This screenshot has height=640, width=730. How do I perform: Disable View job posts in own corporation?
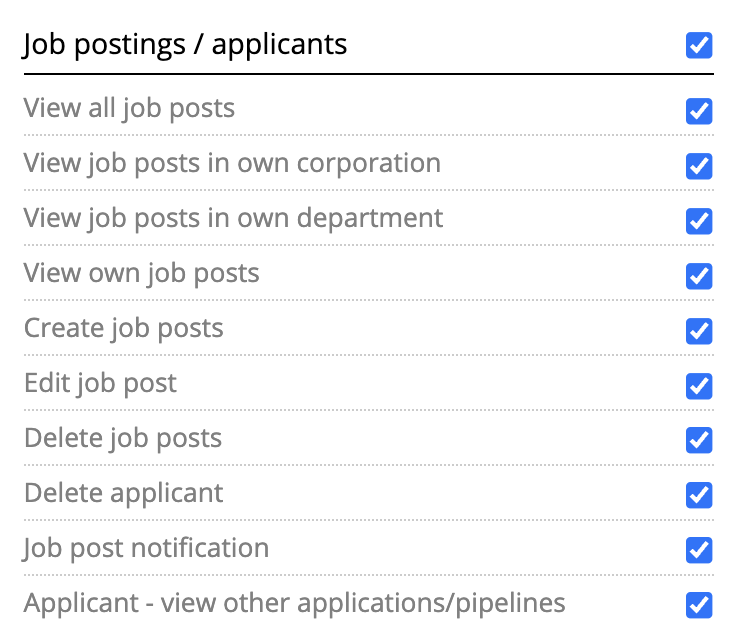(x=699, y=166)
